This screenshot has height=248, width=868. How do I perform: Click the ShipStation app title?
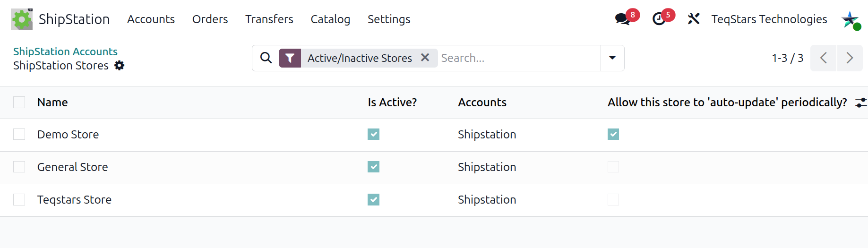click(x=74, y=19)
